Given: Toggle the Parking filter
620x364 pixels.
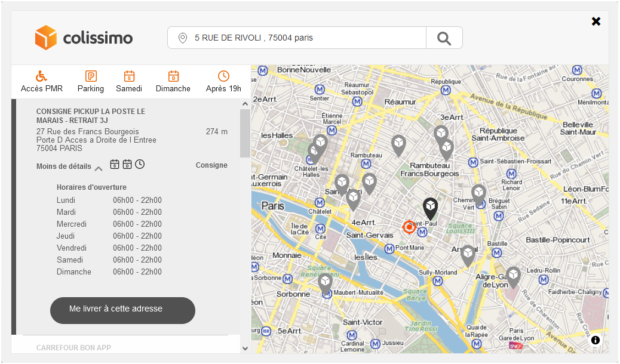Looking at the screenshot, I should pos(91,82).
